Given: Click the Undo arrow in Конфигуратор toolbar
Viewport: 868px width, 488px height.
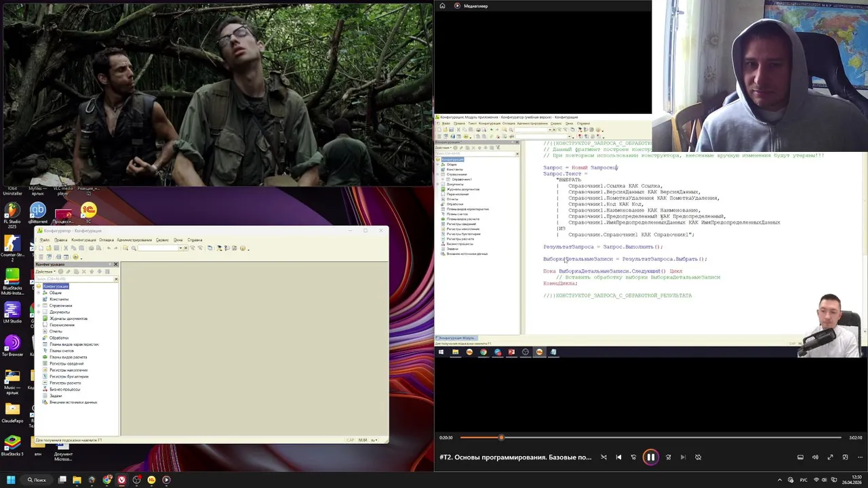Looking at the screenshot, I should coord(108,248).
